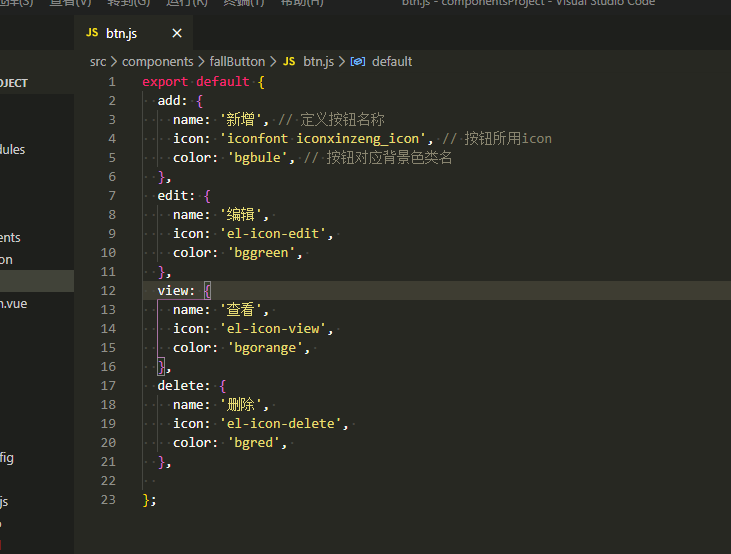Select line number 22 in the gutter
The height and width of the screenshot is (554, 731).
point(108,481)
